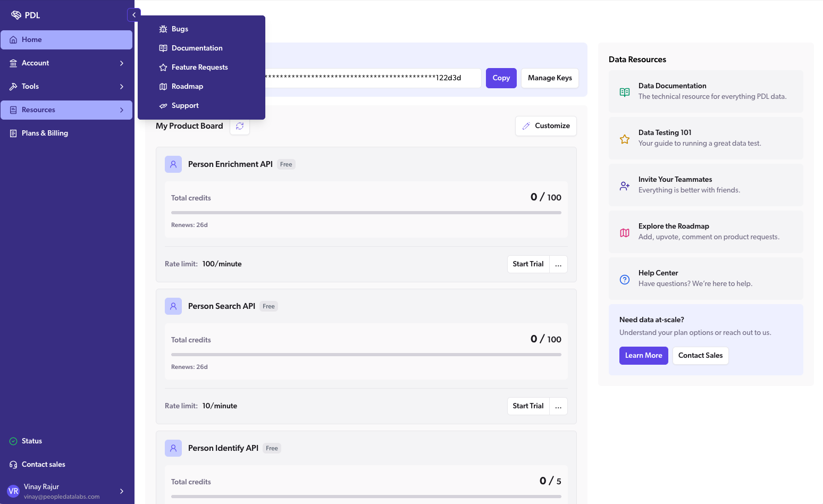Click the Person Search API person icon
Screen dimensions: 823x504
point(173,306)
